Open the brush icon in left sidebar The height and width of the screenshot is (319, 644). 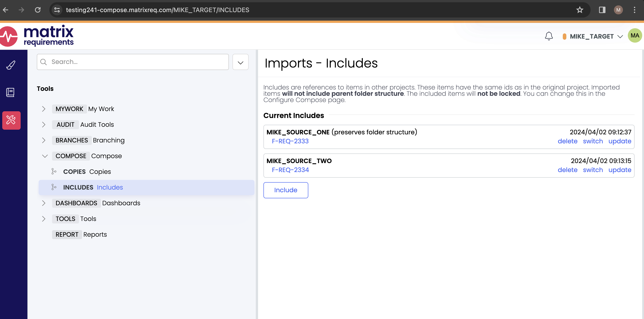[11, 65]
